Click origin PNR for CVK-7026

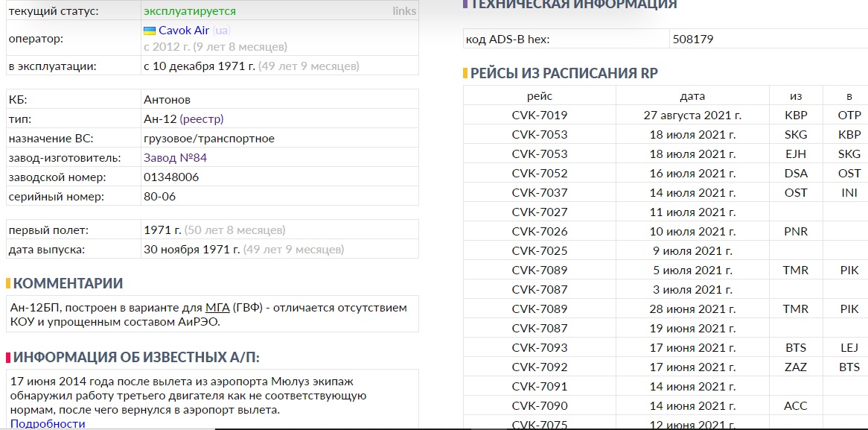pos(796,231)
